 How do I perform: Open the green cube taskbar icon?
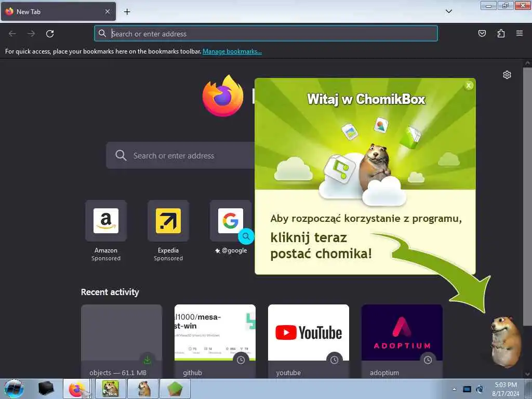pos(175,389)
